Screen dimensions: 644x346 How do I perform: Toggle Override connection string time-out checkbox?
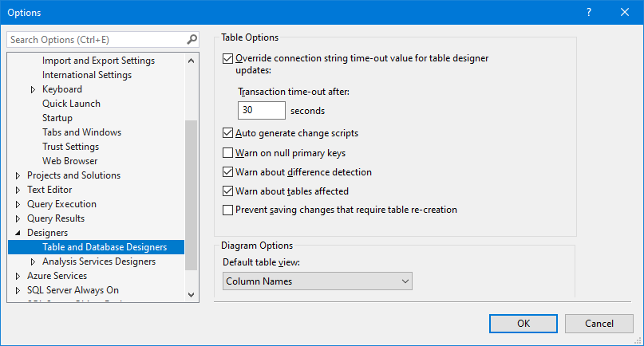(228, 58)
